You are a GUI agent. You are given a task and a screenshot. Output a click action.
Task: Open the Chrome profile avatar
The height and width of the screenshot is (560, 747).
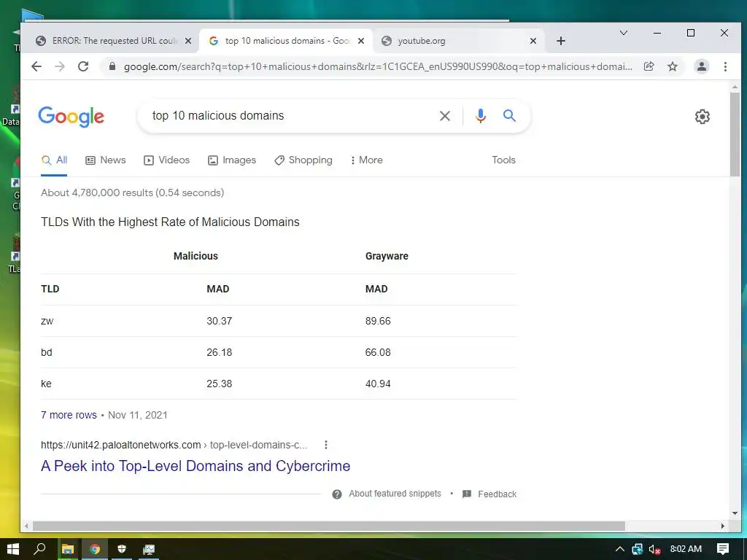[701, 66]
